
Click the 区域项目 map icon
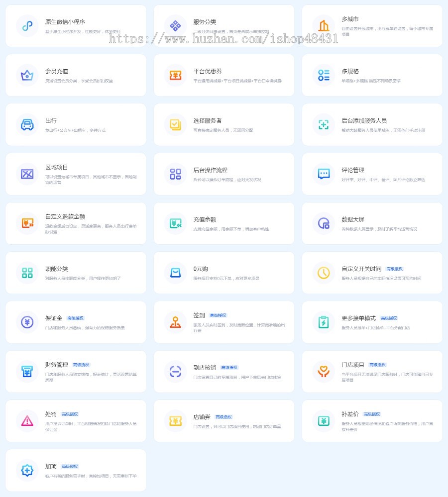27,174
